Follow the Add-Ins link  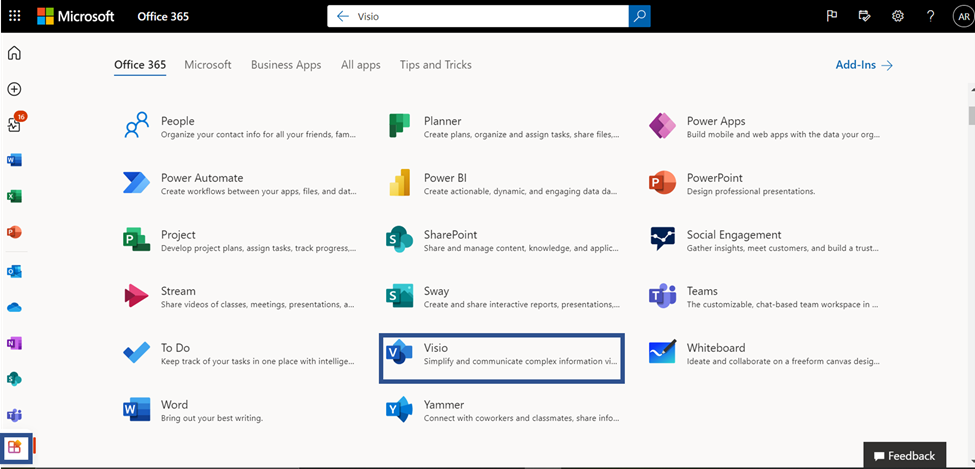click(x=864, y=65)
